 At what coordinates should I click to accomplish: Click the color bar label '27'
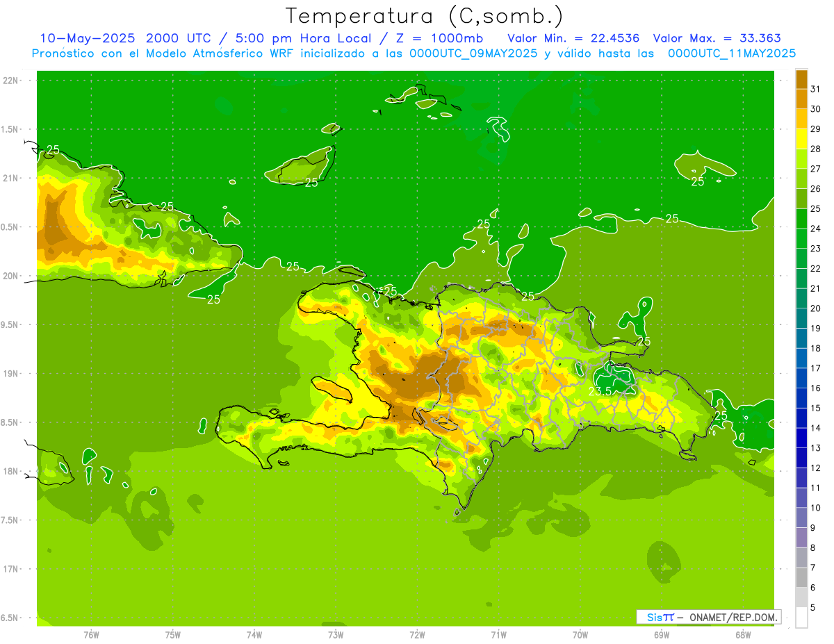[816, 169]
